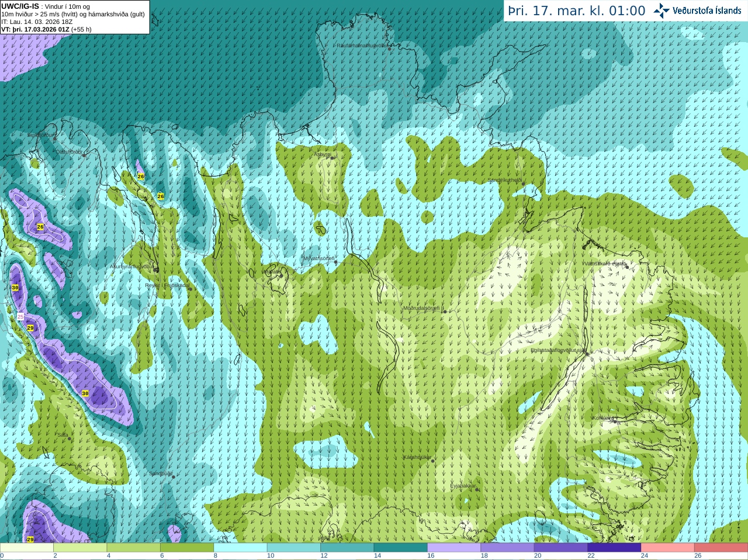This screenshot has height=560, width=748.
Task: Click the Kárahnjúkar station label
Action: click(417, 457)
